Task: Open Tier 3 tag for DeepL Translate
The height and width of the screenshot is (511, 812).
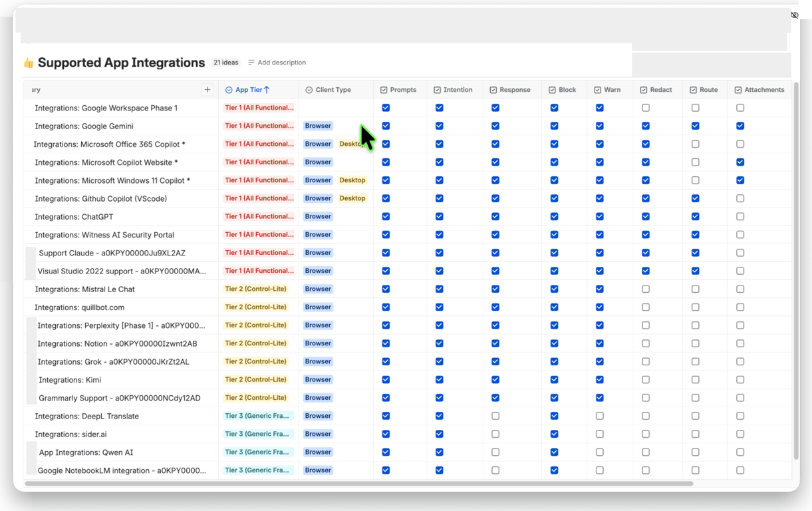Action: [x=257, y=416]
